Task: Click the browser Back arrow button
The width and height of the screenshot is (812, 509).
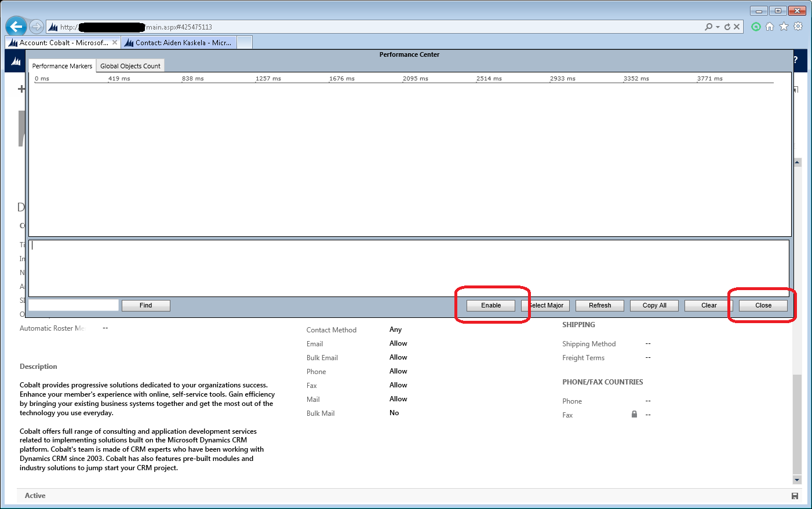Action: click(16, 27)
